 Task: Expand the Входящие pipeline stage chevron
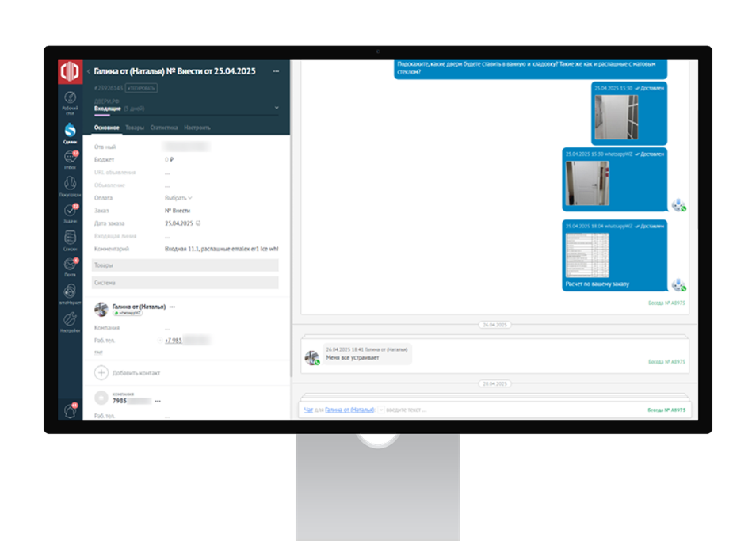(x=277, y=107)
